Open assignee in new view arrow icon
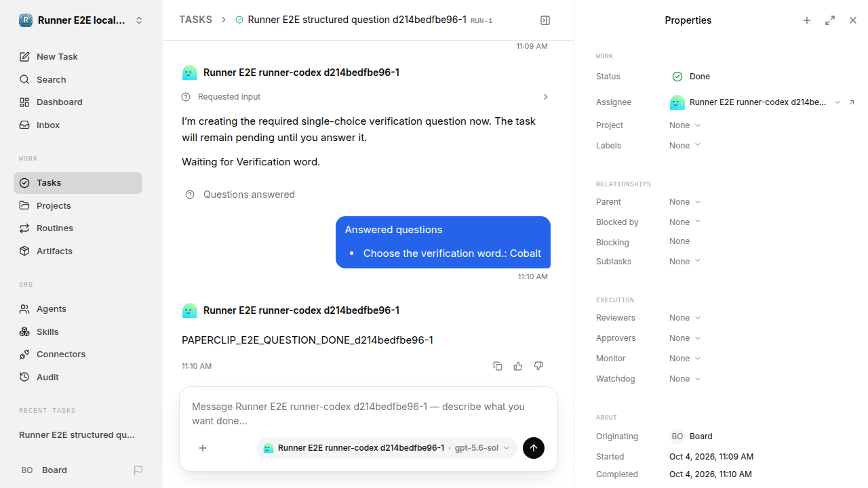868x488 pixels. pos(852,102)
